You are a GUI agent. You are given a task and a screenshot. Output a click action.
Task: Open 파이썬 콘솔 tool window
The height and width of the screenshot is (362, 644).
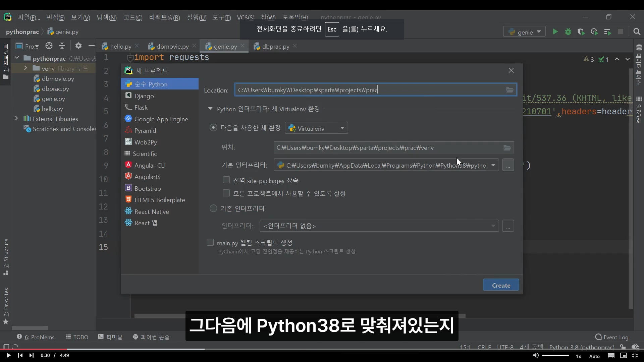151,337
